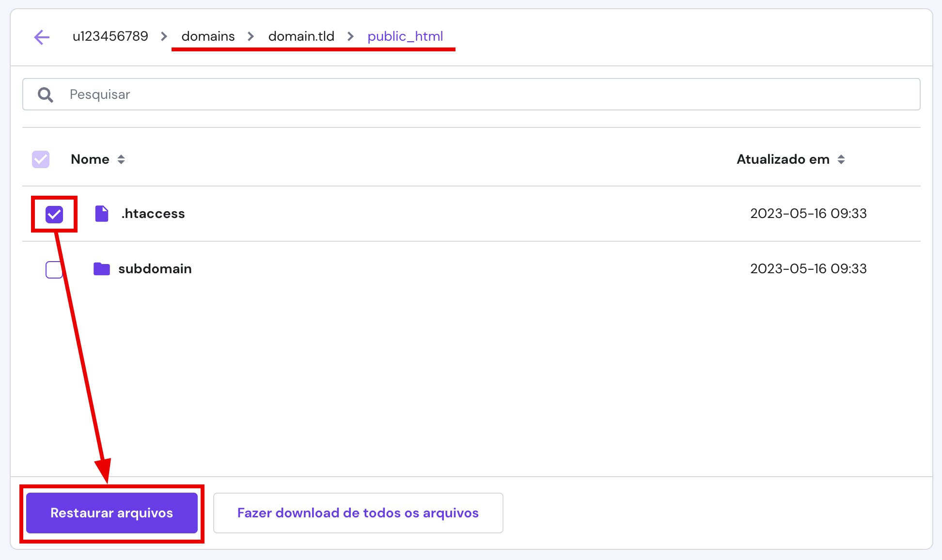Viewport: 942px width, 560px height.
Task: Open the domains breadcrumb item
Action: click(x=207, y=36)
